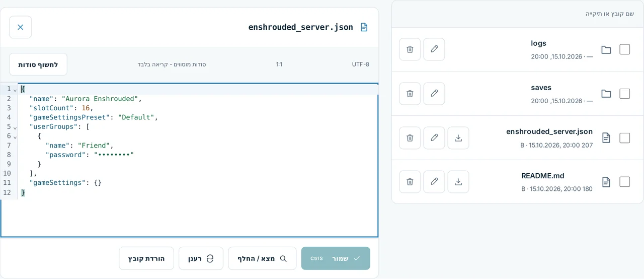Click the reveal secrets button (לחשוף סודות)

click(x=38, y=64)
